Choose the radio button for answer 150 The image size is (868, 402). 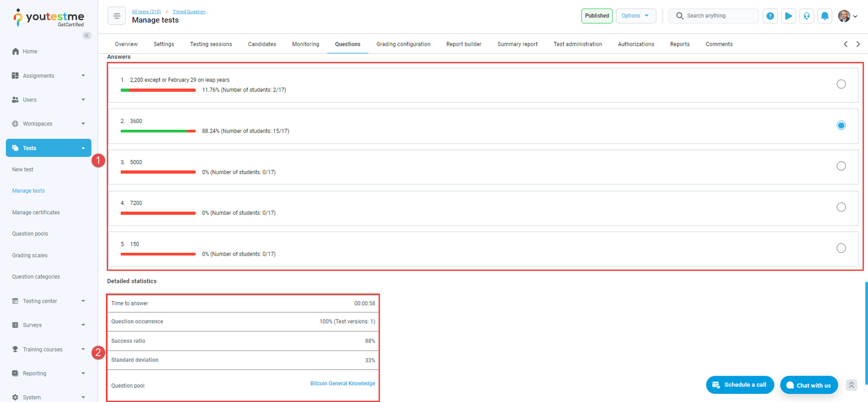pyautogui.click(x=841, y=248)
